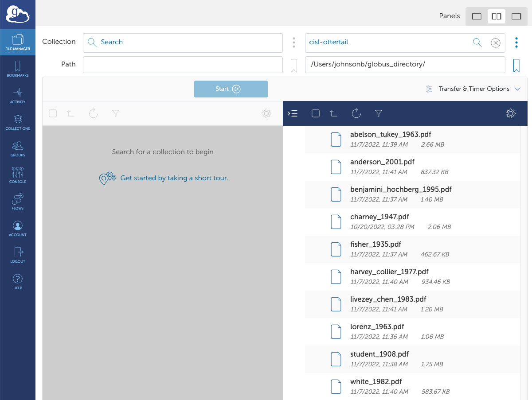Toggle select-all checkbox in left panel
This screenshot has width=532, height=400.
[53, 113]
